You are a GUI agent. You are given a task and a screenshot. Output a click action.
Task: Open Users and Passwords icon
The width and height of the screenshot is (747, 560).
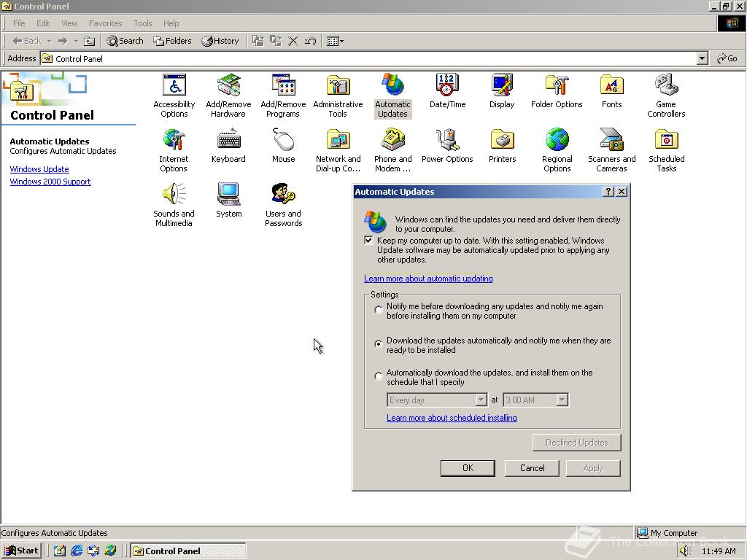(x=284, y=204)
